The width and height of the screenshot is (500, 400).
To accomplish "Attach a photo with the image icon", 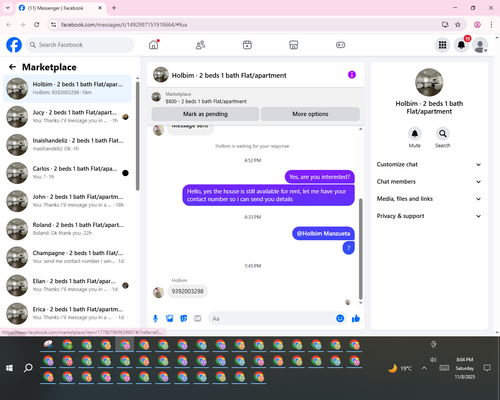I will tap(169, 318).
